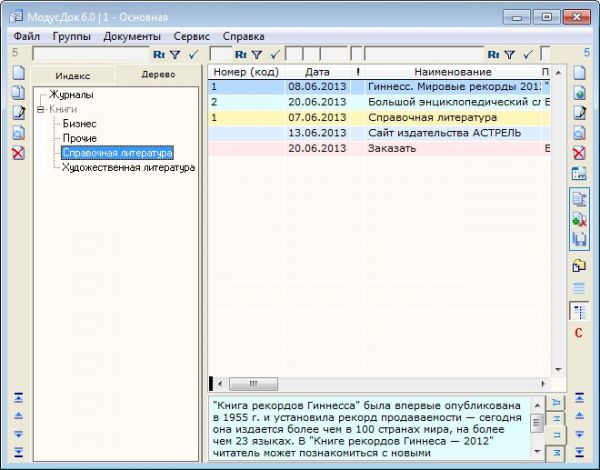Open the Документы menu
Viewport: 600px width, 470px height.
(132, 36)
